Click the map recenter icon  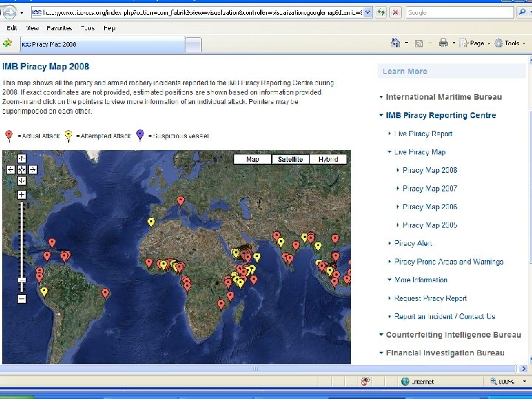[x=21, y=170]
